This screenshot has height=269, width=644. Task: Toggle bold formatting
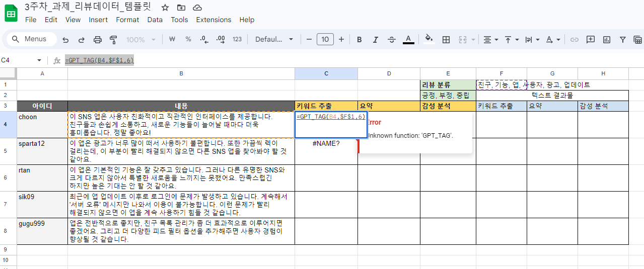pos(360,39)
